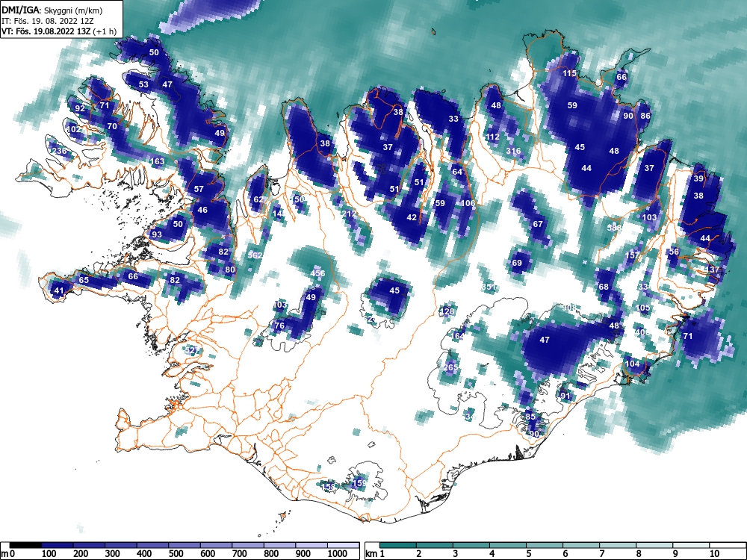
Task: Click the '10' label in the km legend
Action: click(713, 553)
